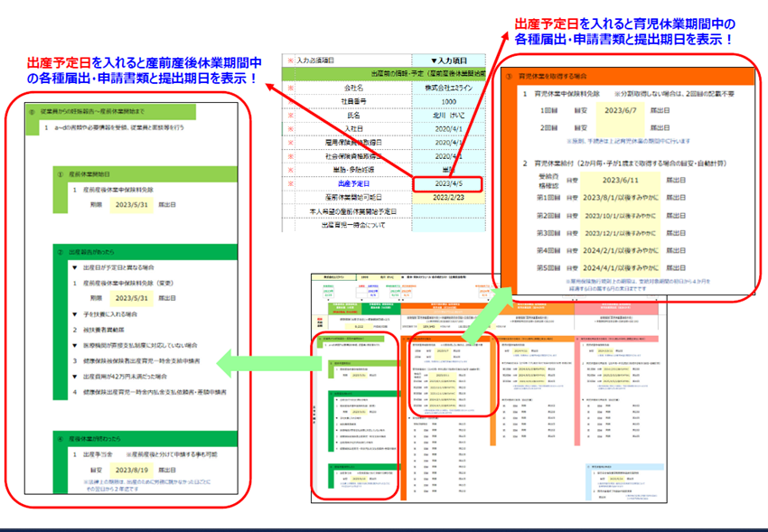Click the 氏名 row label
This screenshot has width=768, height=532.
tap(353, 116)
